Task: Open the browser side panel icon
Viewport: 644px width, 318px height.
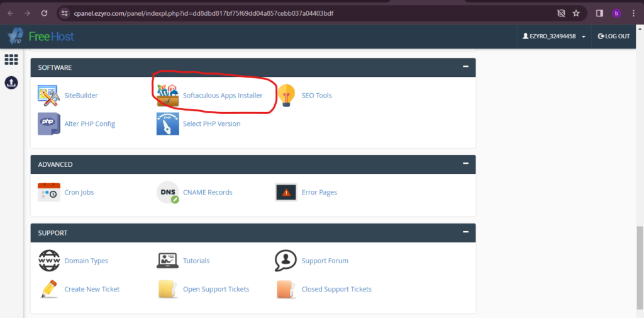Action: click(599, 13)
